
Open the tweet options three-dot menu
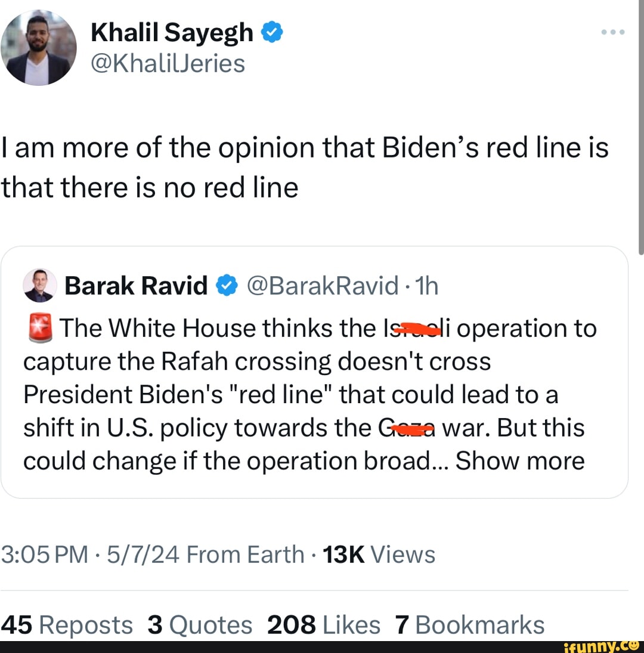[x=612, y=33]
